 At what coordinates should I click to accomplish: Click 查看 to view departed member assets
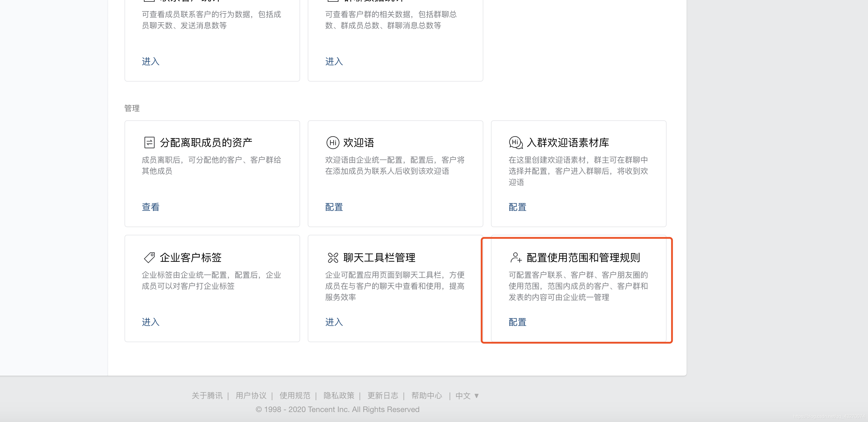point(150,207)
